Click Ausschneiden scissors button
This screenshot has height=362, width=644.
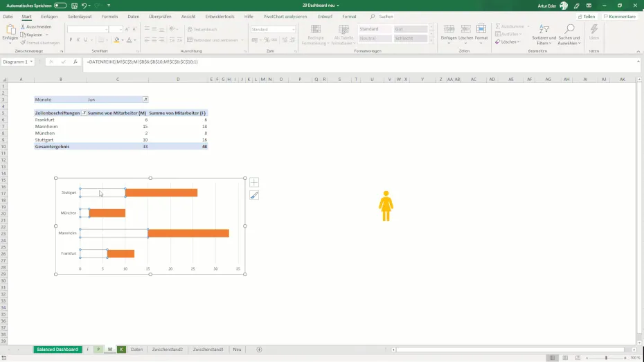tap(36, 27)
